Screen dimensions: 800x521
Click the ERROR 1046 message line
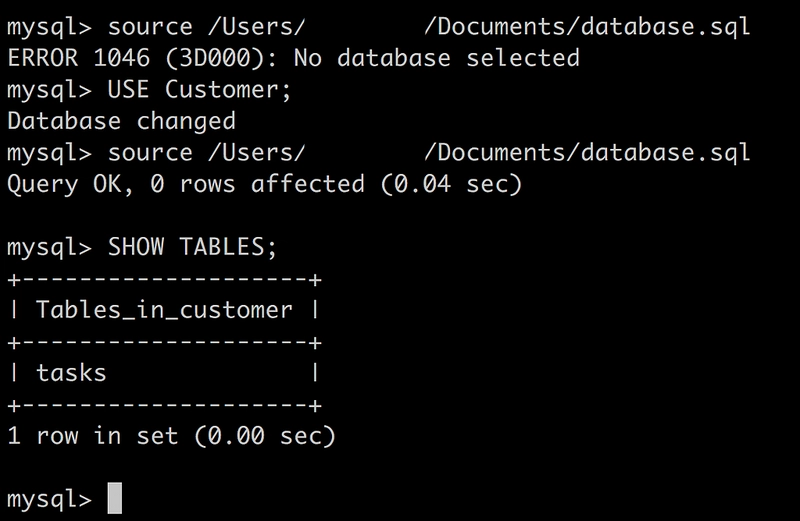[293, 58]
